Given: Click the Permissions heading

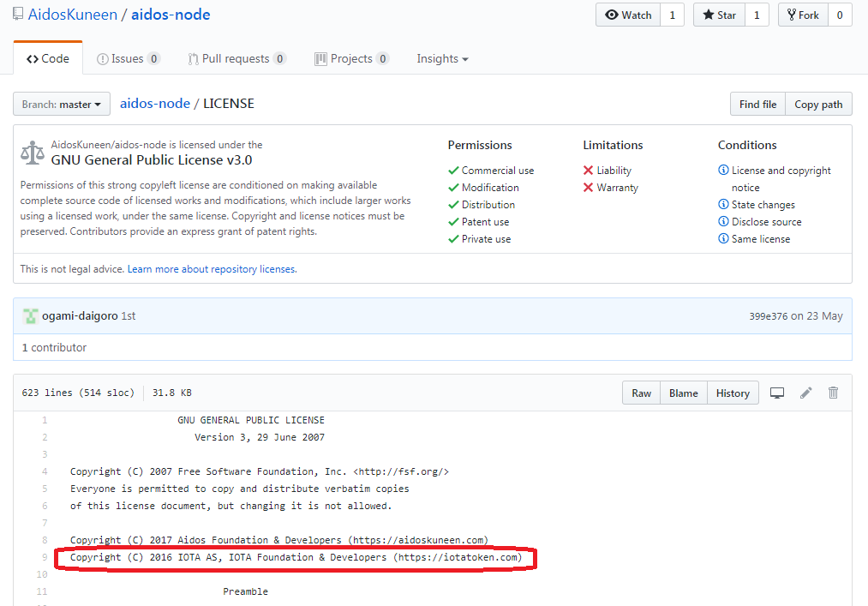Looking at the screenshot, I should tap(480, 145).
